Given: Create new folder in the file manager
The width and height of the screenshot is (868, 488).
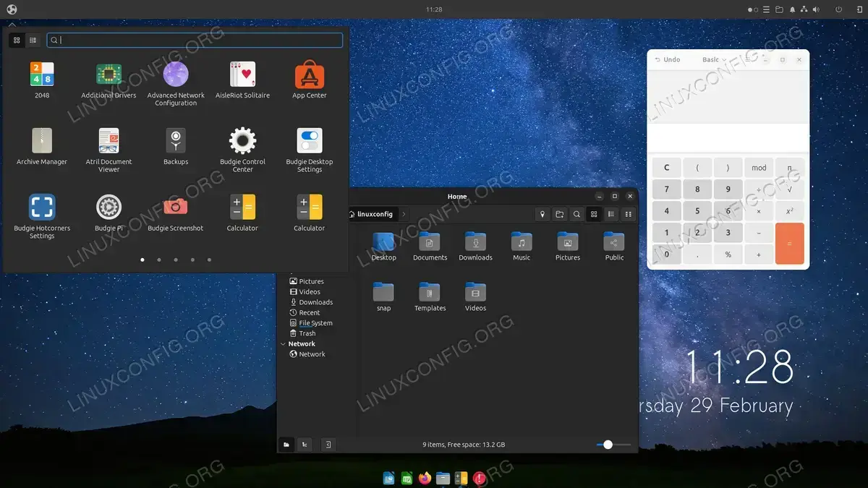Looking at the screenshot, I should click(x=560, y=214).
